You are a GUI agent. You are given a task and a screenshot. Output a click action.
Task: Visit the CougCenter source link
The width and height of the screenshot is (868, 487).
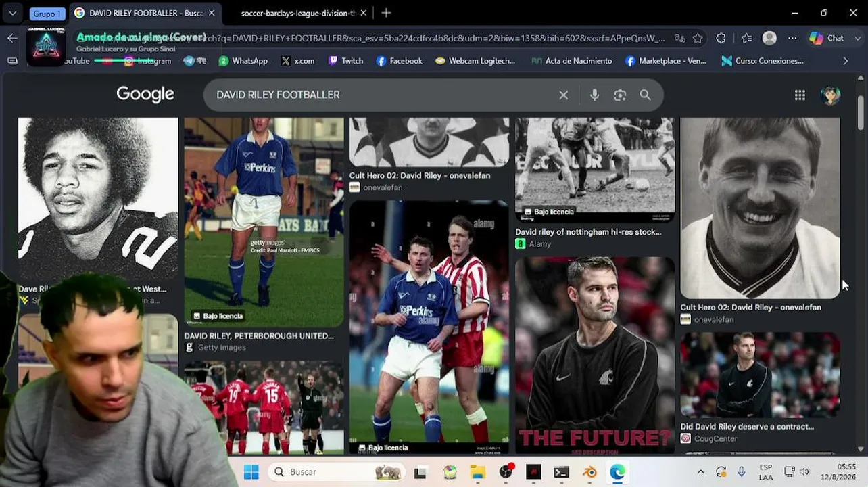click(x=709, y=439)
